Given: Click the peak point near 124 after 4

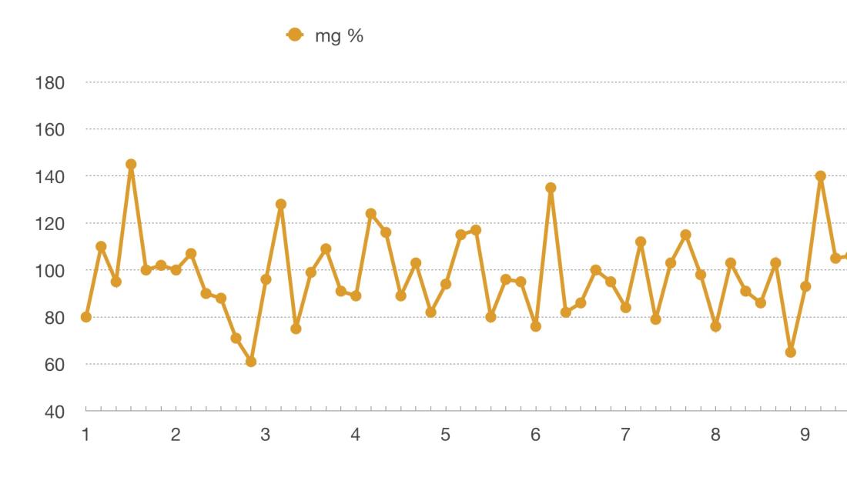Looking at the screenshot, I should click(371, 213).
